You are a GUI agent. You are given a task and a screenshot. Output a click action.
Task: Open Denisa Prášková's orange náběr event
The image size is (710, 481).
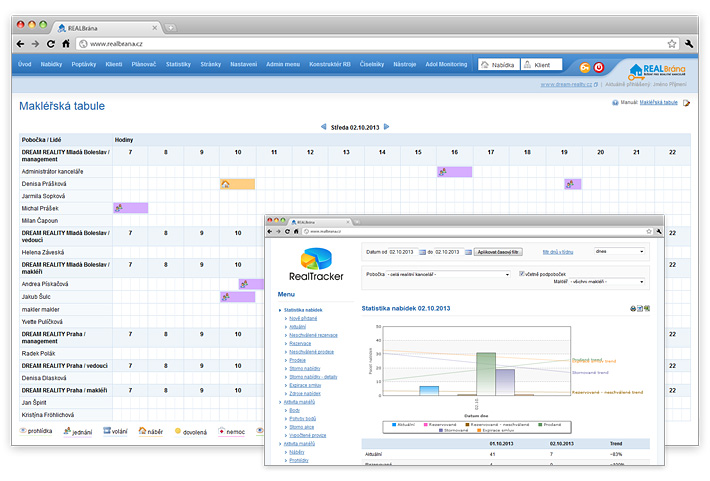pos(237,184)
